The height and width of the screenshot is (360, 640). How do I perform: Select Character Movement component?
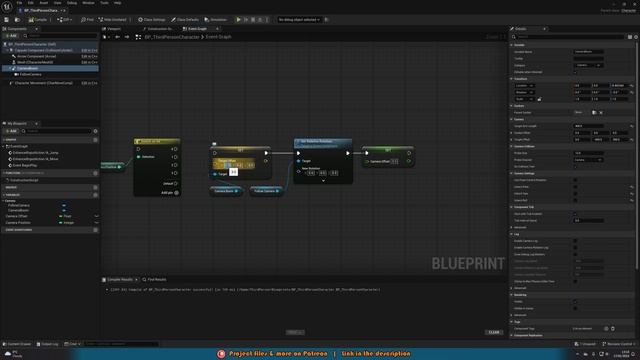pyautogui.click(x=43, y=83)
